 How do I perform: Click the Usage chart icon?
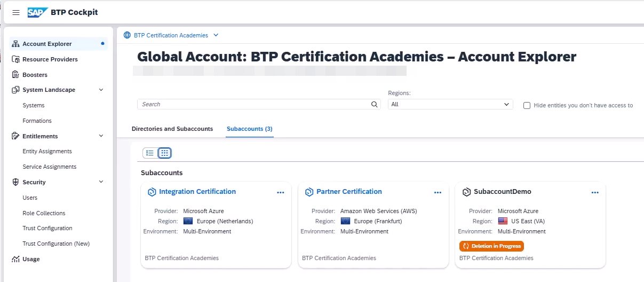tap(15, 259)
